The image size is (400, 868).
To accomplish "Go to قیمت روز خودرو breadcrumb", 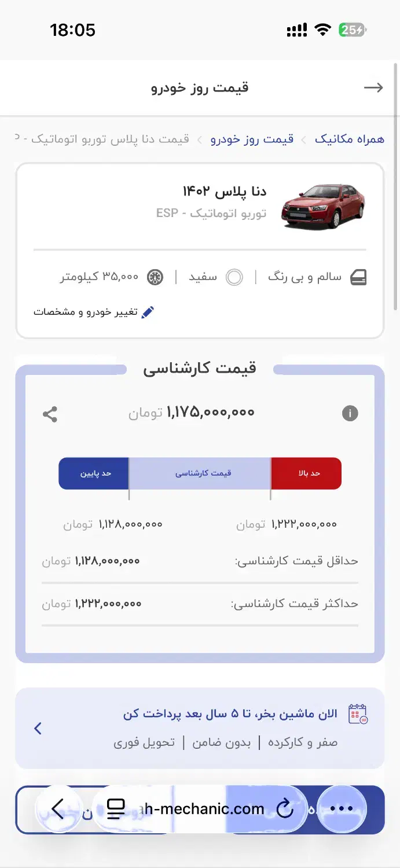I will click(x=252, y=139).
